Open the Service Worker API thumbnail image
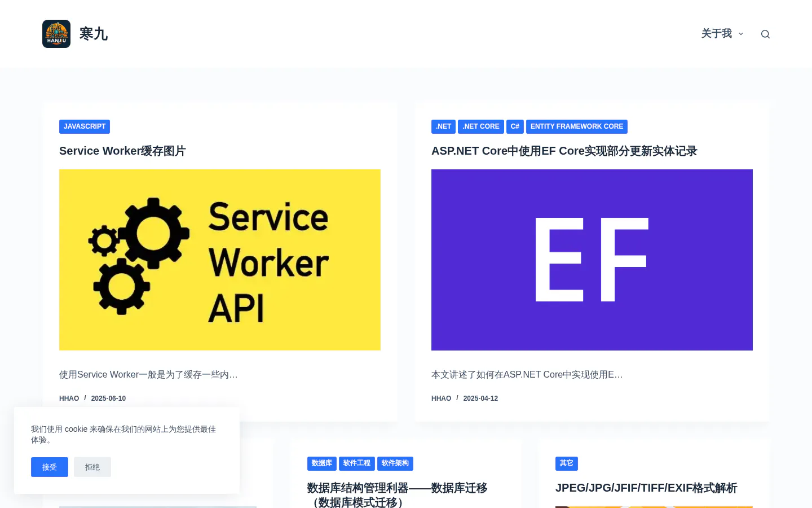812x508 pixels. 220,260
